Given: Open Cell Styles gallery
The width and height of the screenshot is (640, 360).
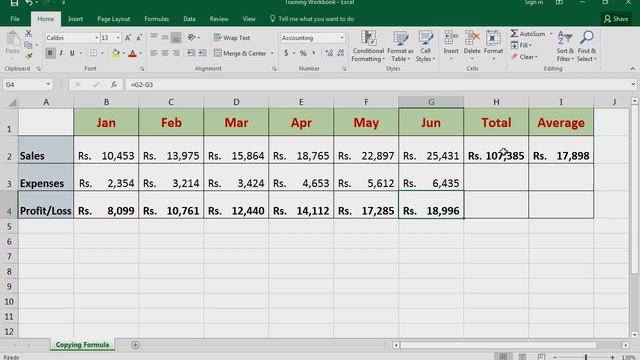Looking at the screenshot, I should (425, 46).
